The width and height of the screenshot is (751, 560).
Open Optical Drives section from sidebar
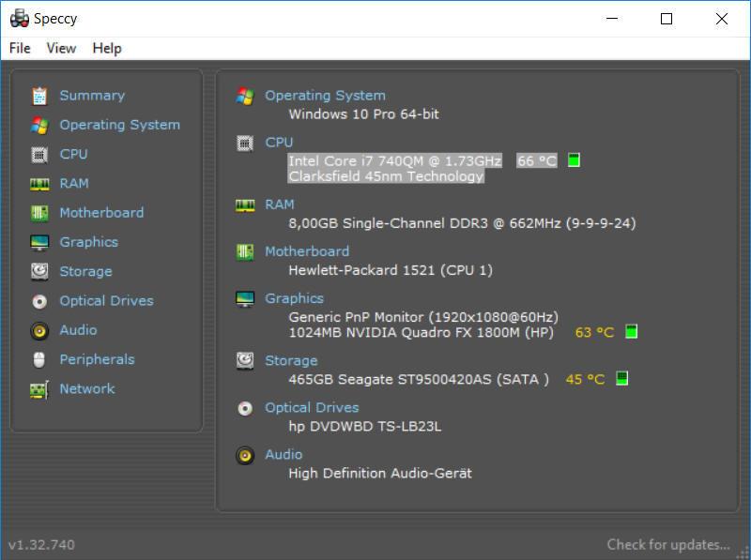point(106,301)
